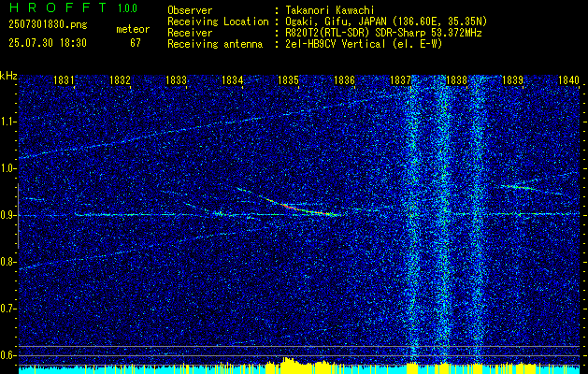Click the Receiving antenna label
The width and height of the screenshot is (588, 374).
215,44
